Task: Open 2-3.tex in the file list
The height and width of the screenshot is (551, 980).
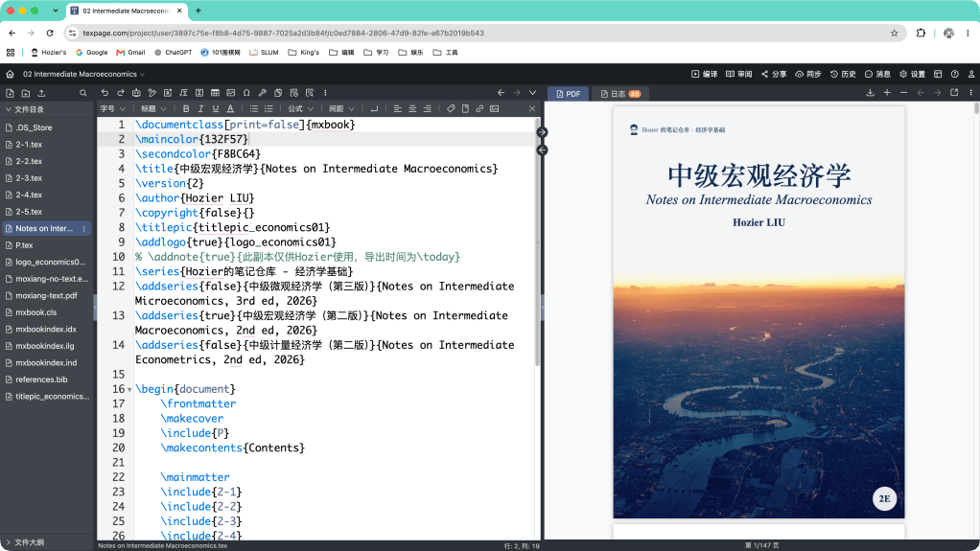Action: pyautogui.click(x=29, y=178)
